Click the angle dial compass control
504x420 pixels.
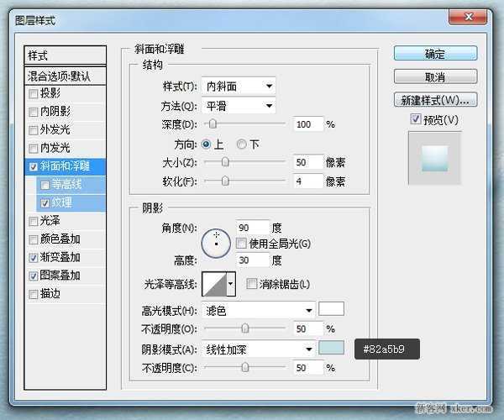218,243
